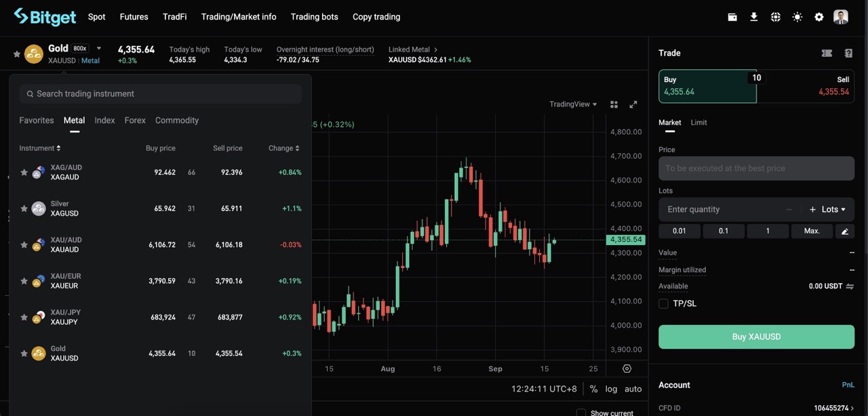Open the TradFi menu

tap(174, 17)
